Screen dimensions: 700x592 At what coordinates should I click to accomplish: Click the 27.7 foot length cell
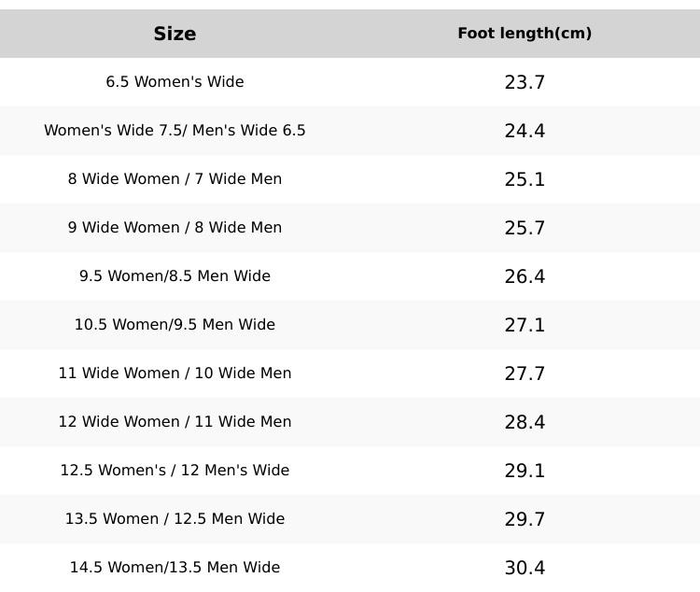click(525, 374)
